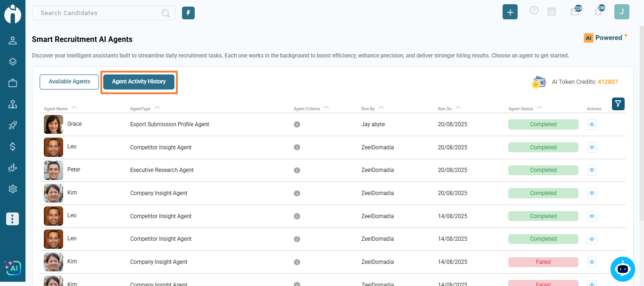This screenshot has height=286, width=644.
Task: Click the search magnifier icon
Action: tap(165, 13)
